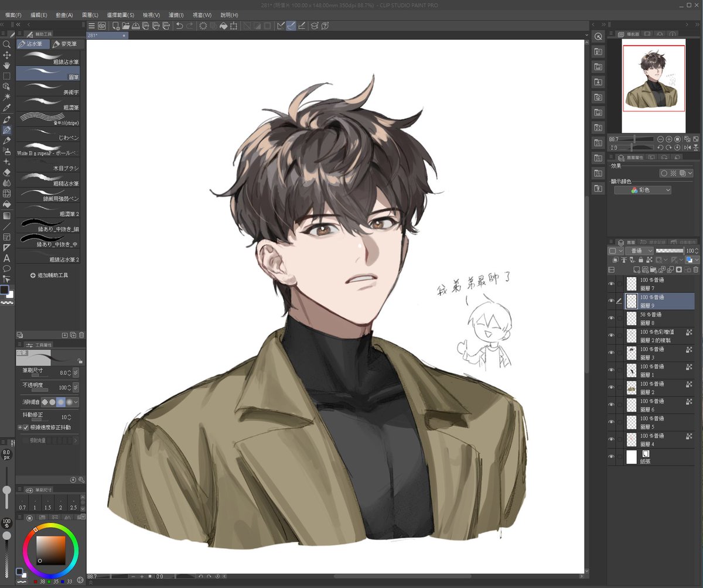Check the selection box beside 圖層 5
This screenshot has height=588, width=703.
pyautogui.click(x=620, y=422)
